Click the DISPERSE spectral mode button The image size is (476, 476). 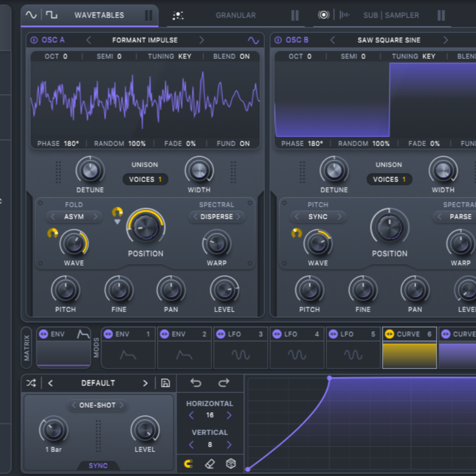pyautogui.click(x=217, y=217)
